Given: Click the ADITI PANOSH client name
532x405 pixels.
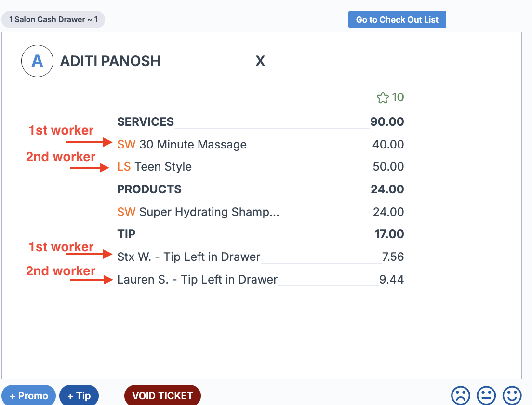Looking at the screenshot, I should click(x=110, y=61).
